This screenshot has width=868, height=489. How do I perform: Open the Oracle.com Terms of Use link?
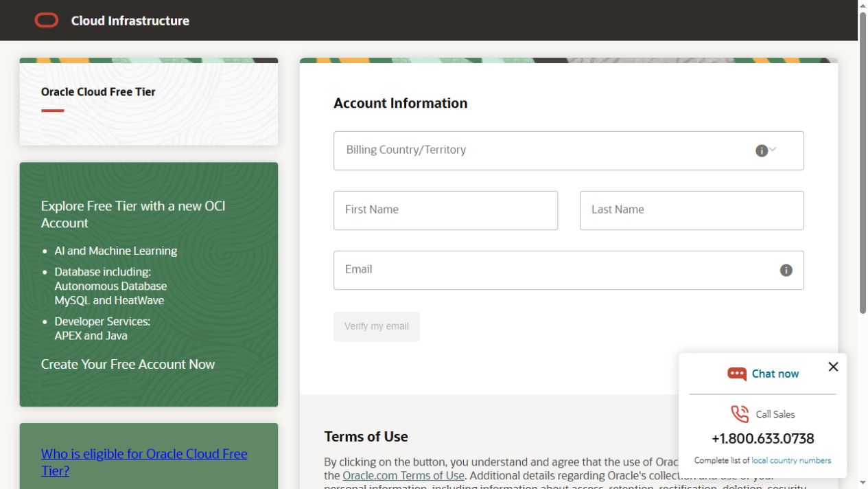[x=403, y=475]
